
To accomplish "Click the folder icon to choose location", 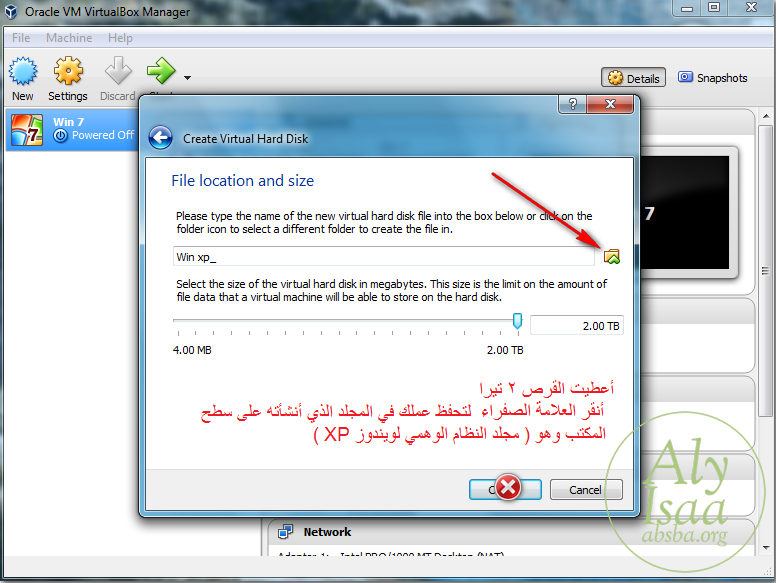I will pyautogui.click(x=612, y=256).
